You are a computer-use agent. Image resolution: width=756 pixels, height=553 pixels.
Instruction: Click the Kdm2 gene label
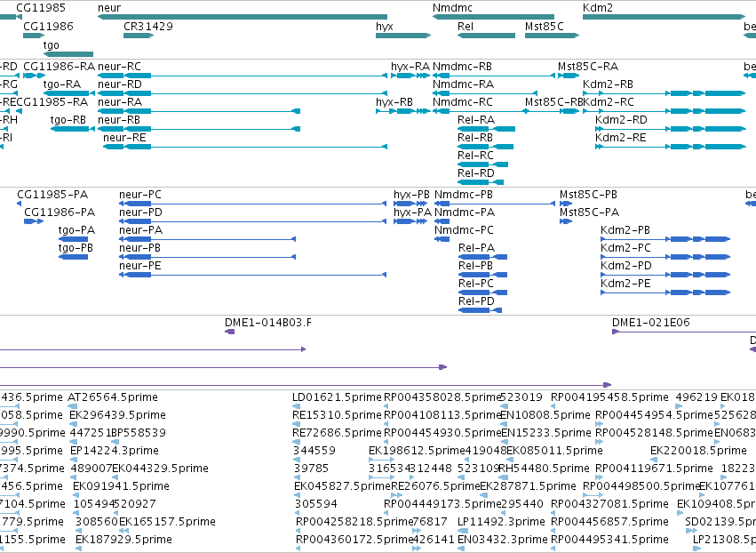597,8
